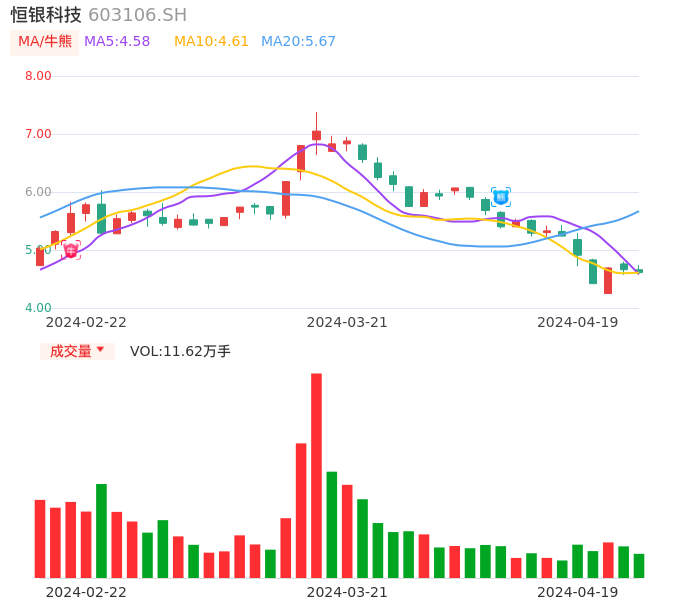This screenshot has width=686, height=606.
Task: Click the lowest red candlestick near 4.30
Action: point(608,280)
